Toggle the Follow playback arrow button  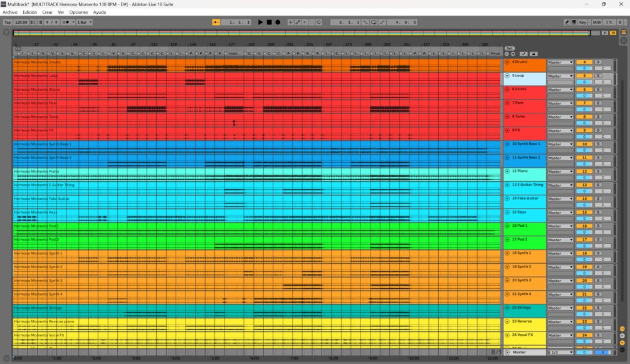[216, 22]
